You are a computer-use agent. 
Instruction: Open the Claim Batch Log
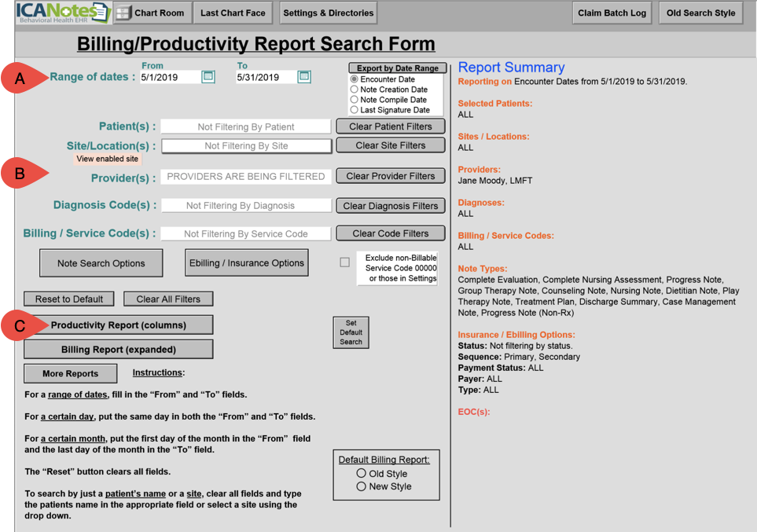(612, 13)
